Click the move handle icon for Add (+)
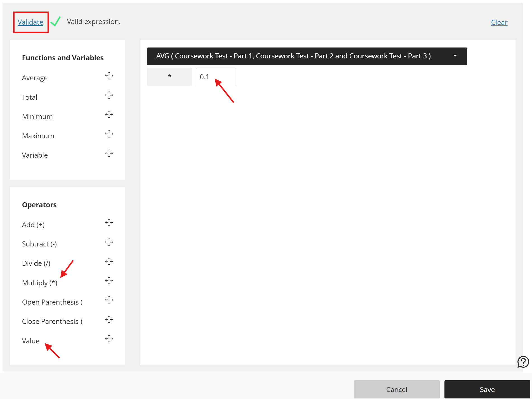The image size is (532, 399). pyautogui.click(x=109, y=223)
